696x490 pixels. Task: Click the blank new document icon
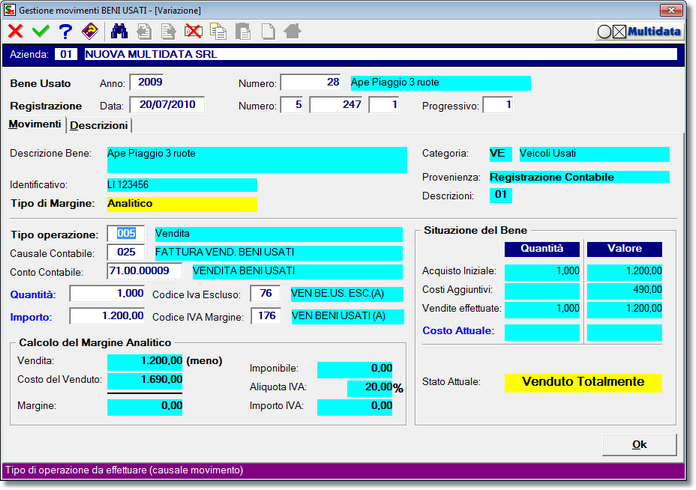click(268, 31)
